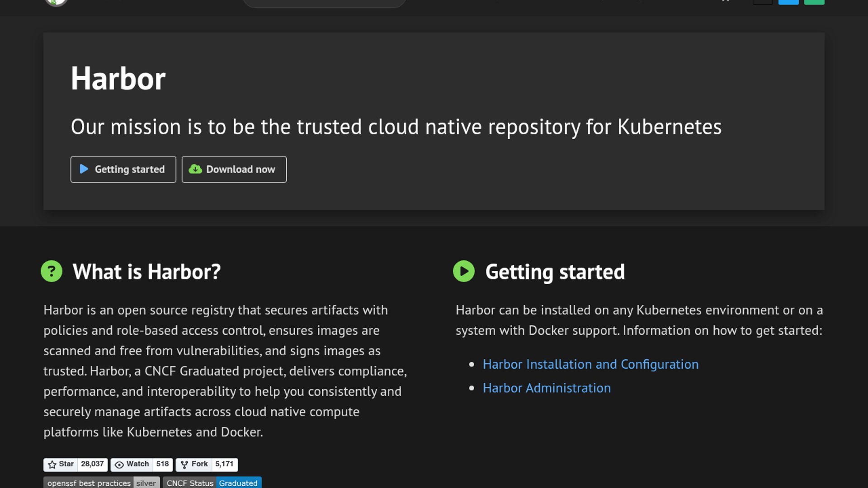Viewport: 868px width, 488px height.
Task: Click the CNCF Status Graduated badge
Action: coord(212,483)
